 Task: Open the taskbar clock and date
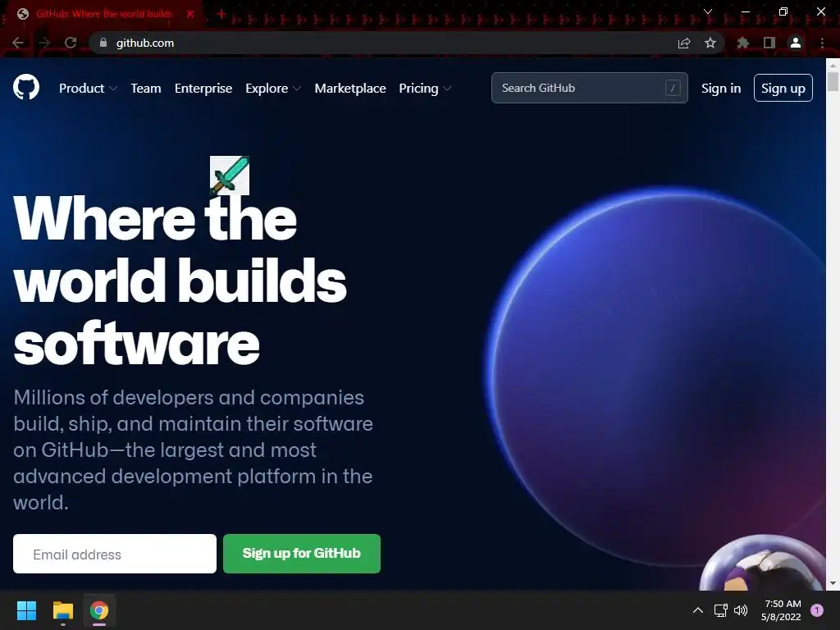pos(782,610)
